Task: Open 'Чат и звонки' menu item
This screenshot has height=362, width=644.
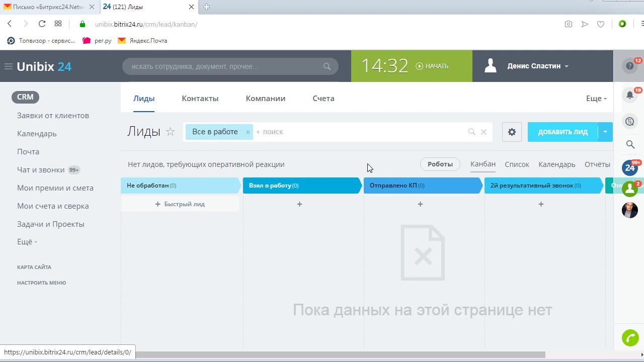Action: 41,170
